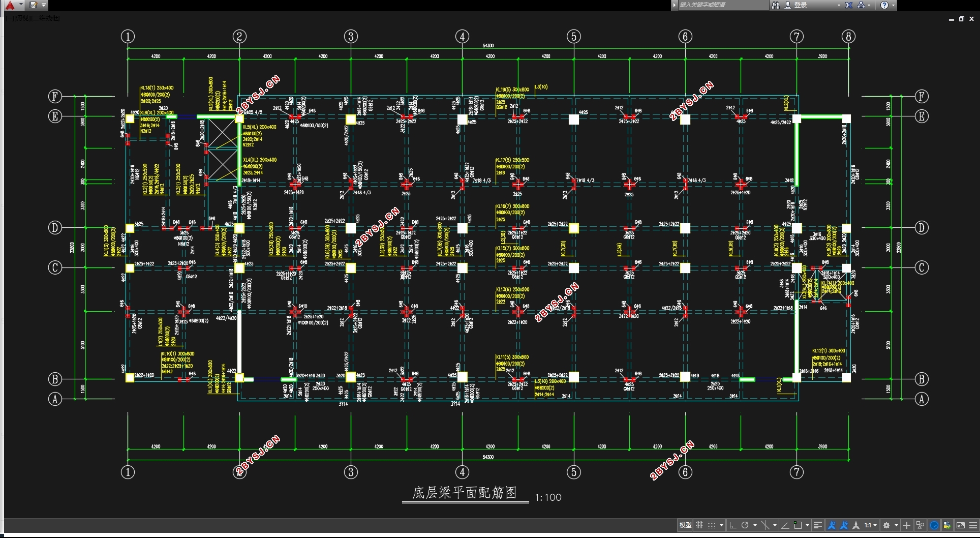Open the [俯视] view controls menu
Image resolution: width=980 pixels, height=538 pixels.
pos(22,18)
